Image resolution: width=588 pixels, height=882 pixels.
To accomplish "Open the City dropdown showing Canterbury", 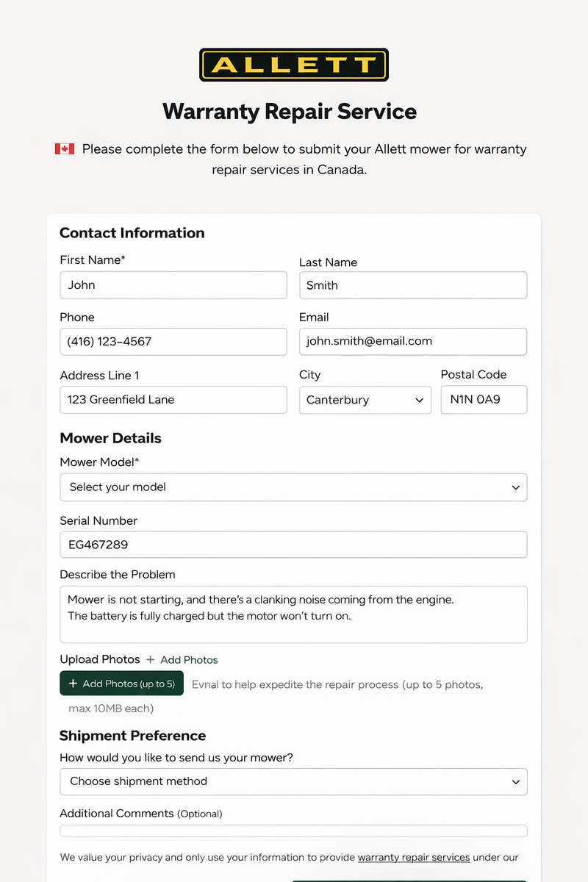I will [x=365, y=401].
